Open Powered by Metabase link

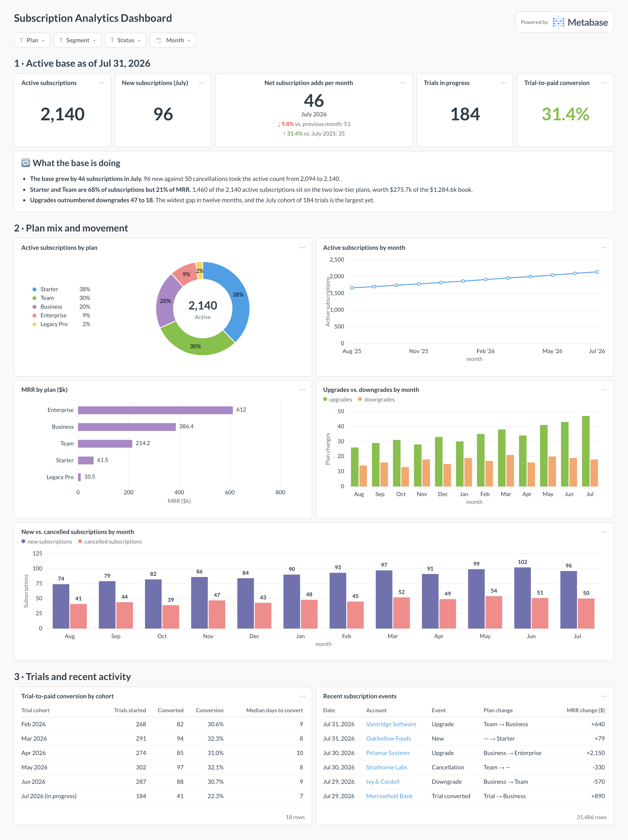pos(564,22)
